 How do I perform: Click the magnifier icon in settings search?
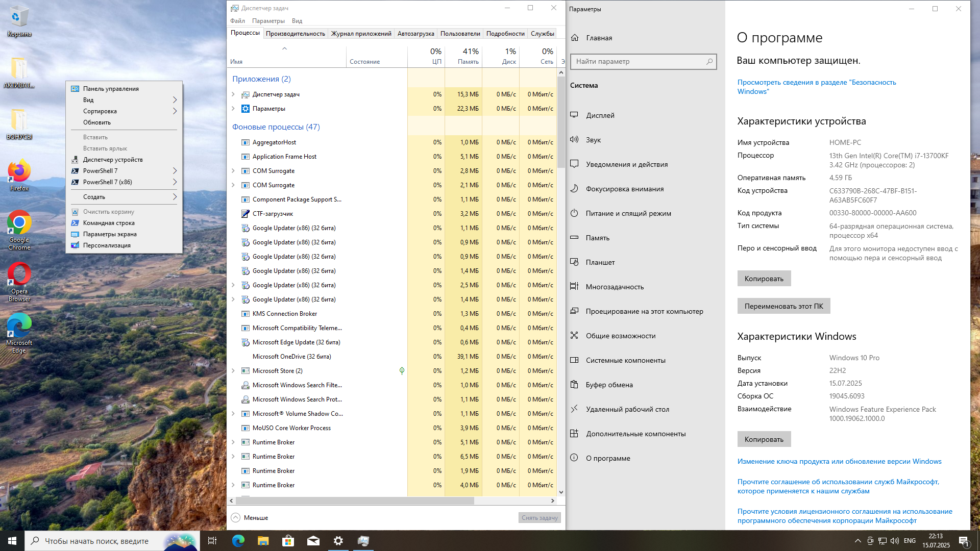click(709, 62)
